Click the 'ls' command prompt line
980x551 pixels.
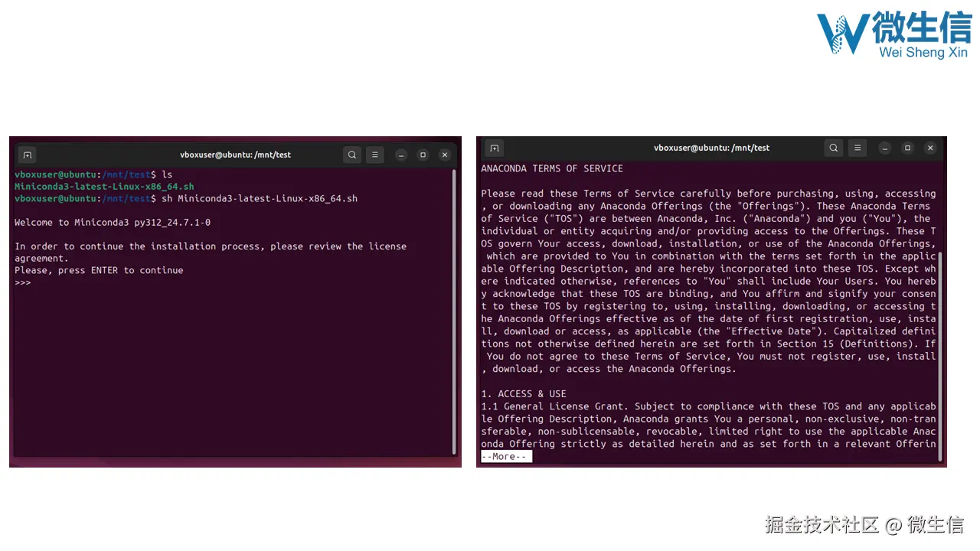pyautogui.click(x=93, y=175)
